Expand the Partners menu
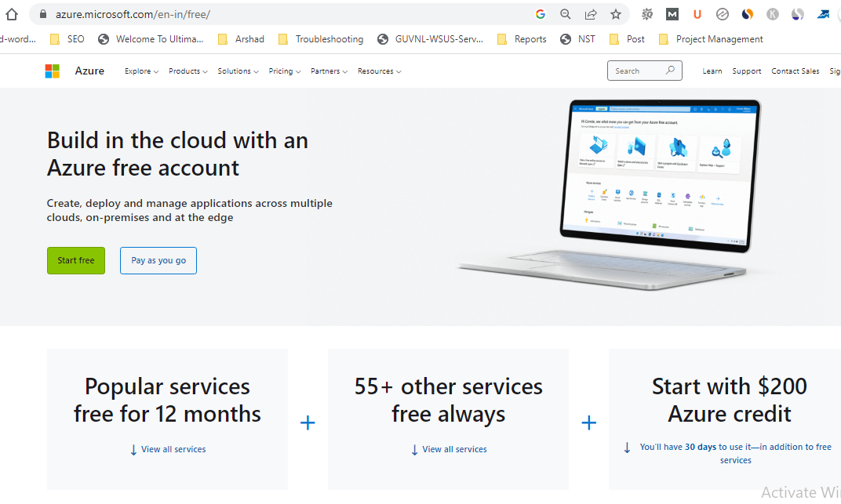The width and height of the screenshot is (841, 504). pyautogui.click(x=329, y=71)
